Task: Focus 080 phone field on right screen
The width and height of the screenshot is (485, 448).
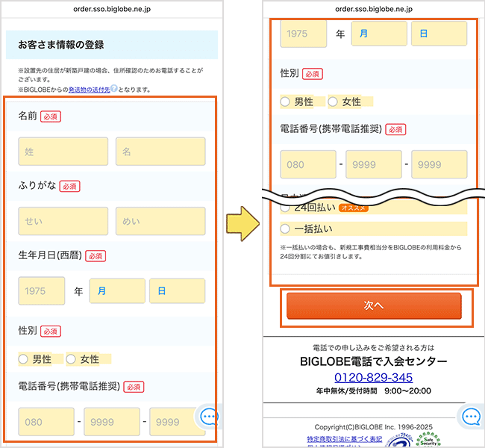Action: point(308,164)
